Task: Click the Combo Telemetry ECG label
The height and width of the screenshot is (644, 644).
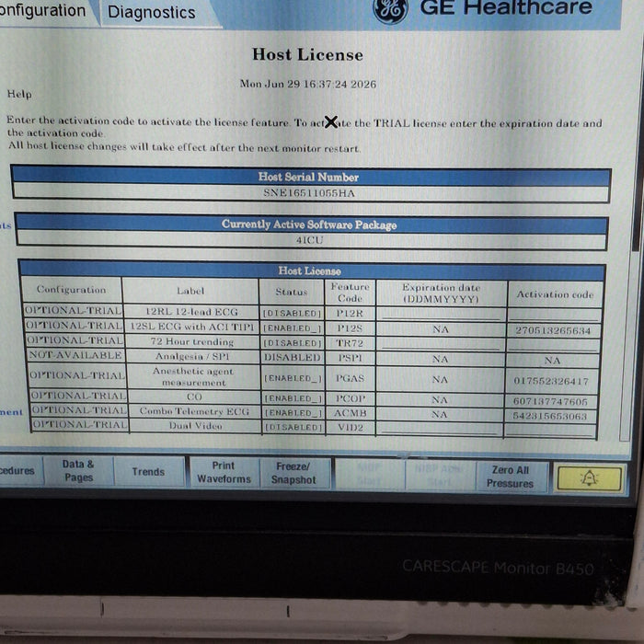Action: tap(194, 411)
